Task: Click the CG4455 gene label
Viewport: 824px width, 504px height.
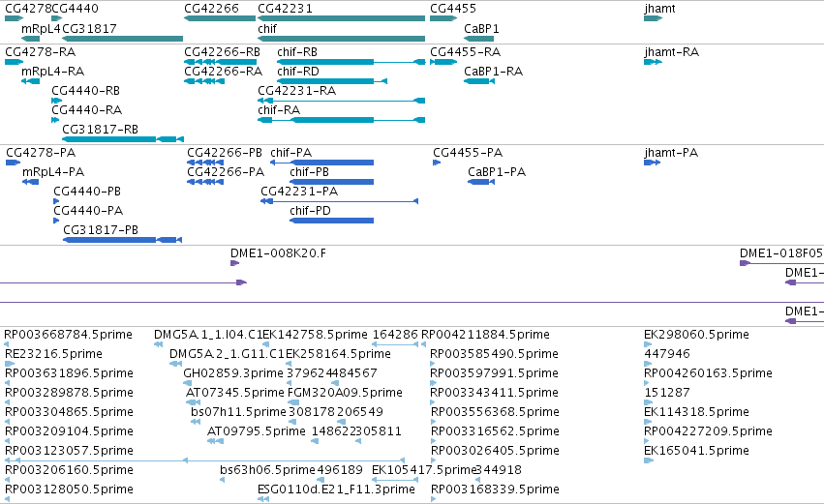Action: 453,9
